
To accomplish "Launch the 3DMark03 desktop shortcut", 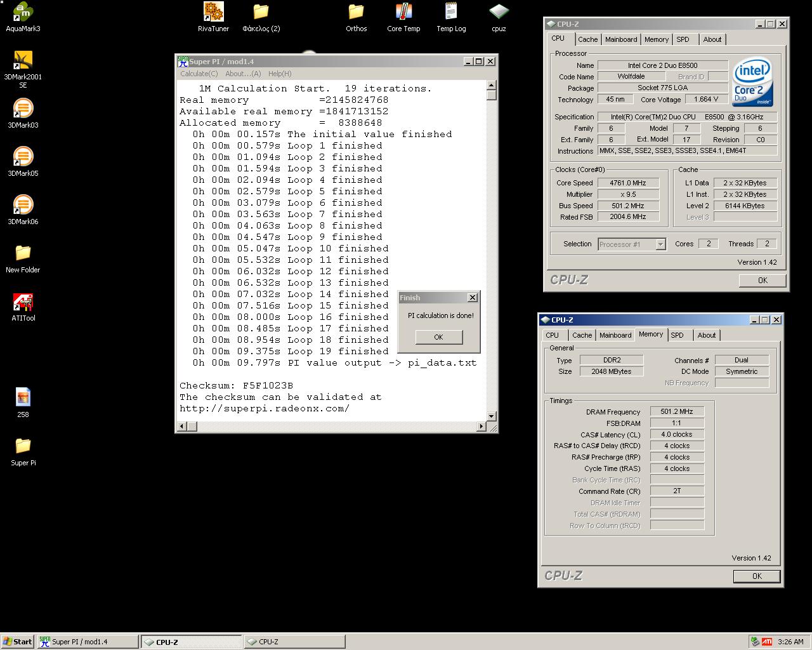I will 23,114.
